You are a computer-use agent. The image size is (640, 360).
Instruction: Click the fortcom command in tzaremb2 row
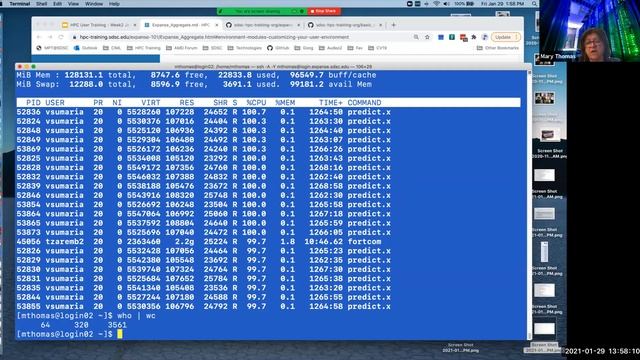coord(364,242)
